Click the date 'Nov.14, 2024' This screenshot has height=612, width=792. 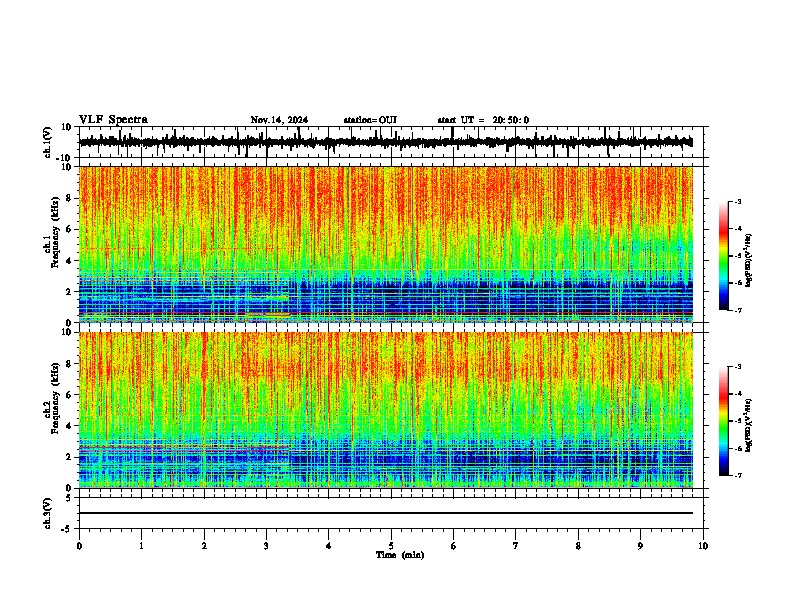279,120
